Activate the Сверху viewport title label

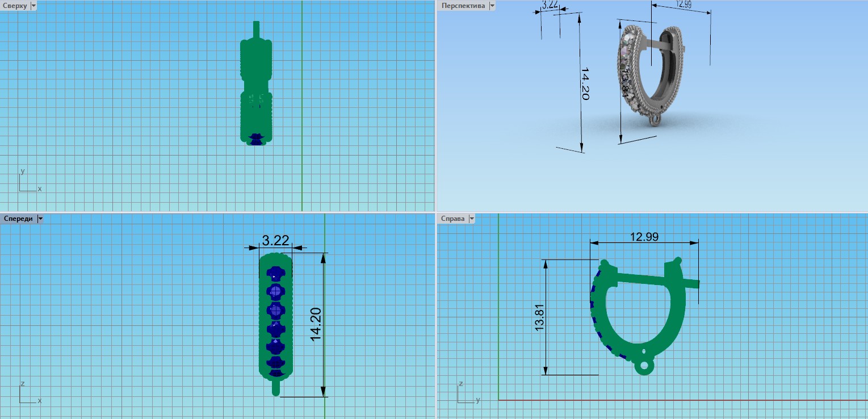pyautogui.click(x=15, y=6)
